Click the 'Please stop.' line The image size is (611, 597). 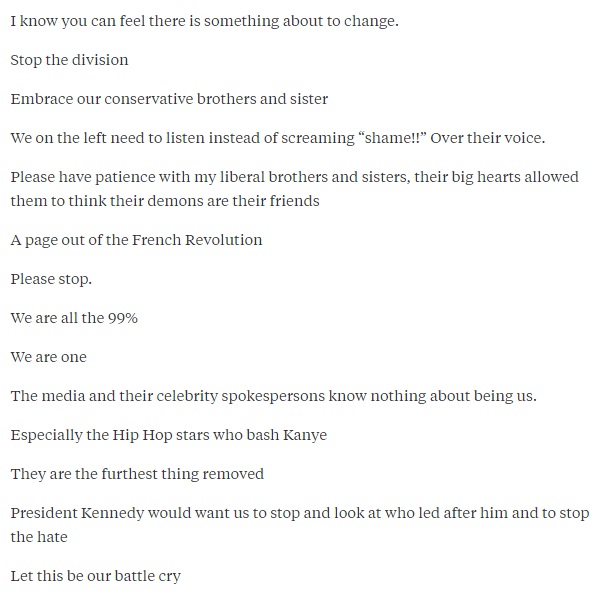pyautogui.click(x=51, y=279)
